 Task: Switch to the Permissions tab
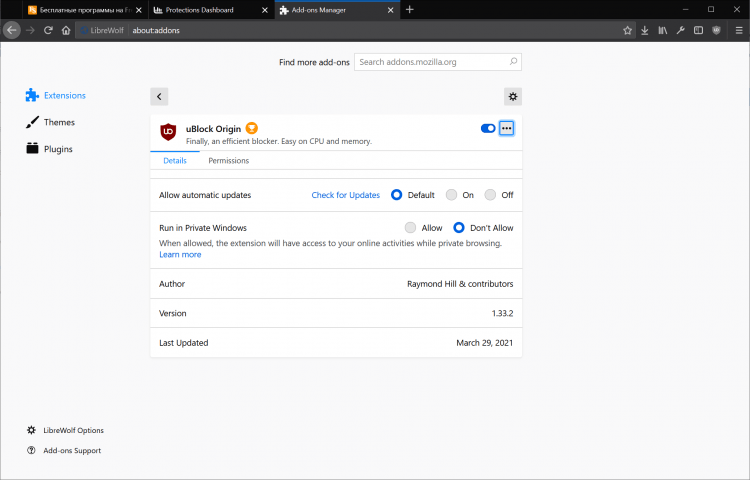(x=229, y=160)
